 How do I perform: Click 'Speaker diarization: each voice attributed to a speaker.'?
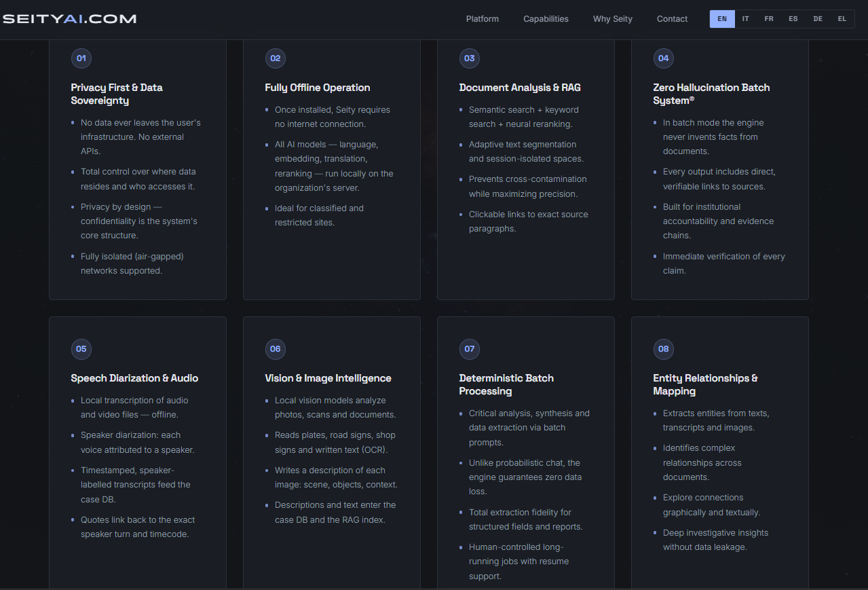click(138, 442)
